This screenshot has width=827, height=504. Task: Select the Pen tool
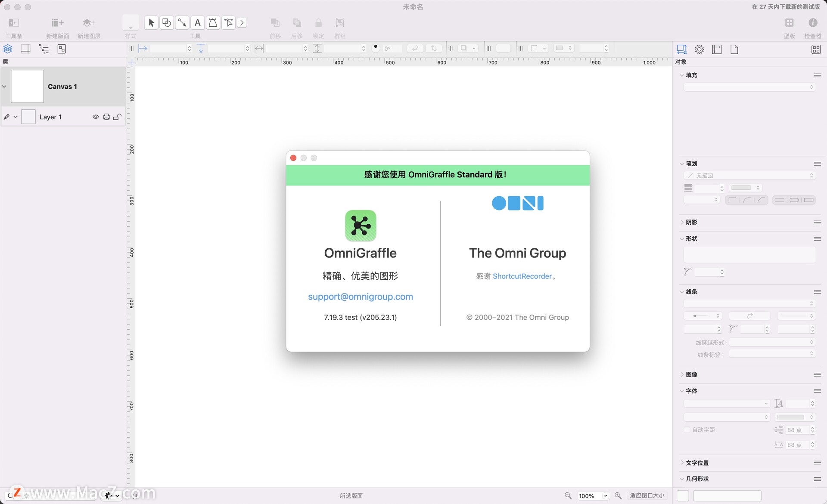tap(213, 23)
